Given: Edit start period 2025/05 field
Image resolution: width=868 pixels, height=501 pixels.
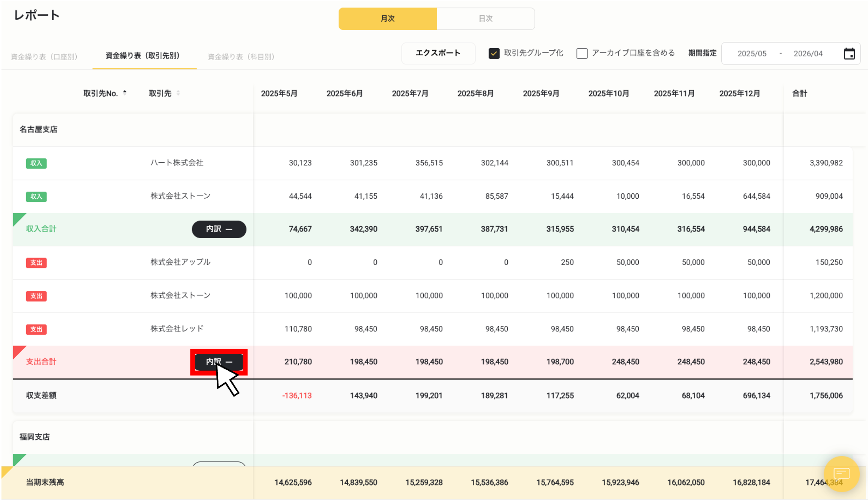Looking at the screenshot, I should point(752,54).
